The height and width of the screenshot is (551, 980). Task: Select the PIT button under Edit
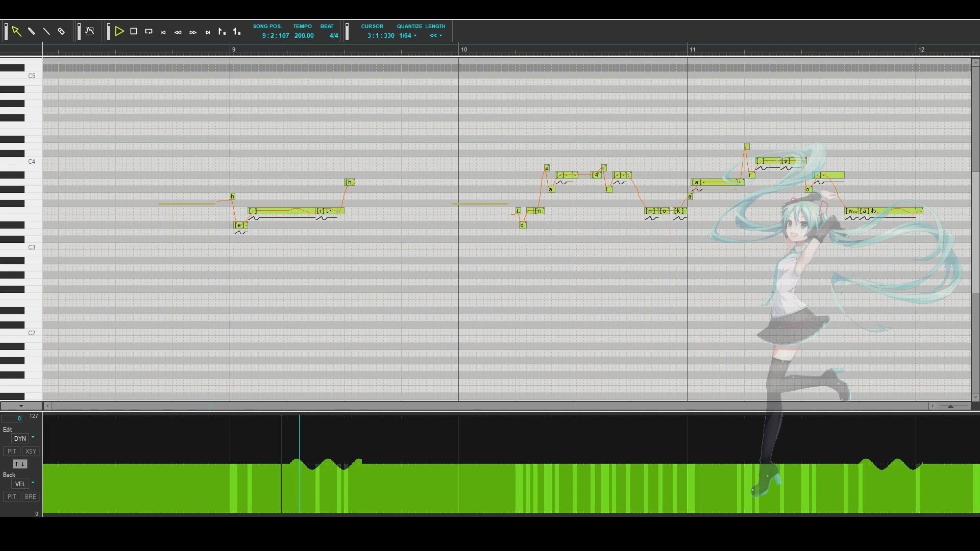tap(12, 452)
